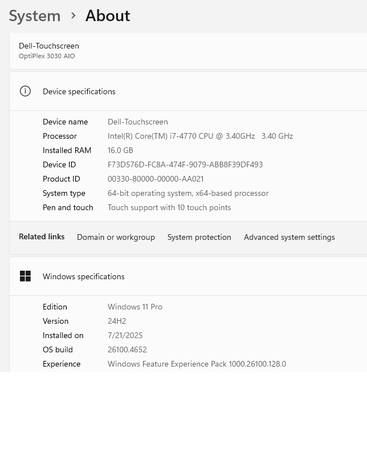Collapse the Device specifications section header

(188, 91)
